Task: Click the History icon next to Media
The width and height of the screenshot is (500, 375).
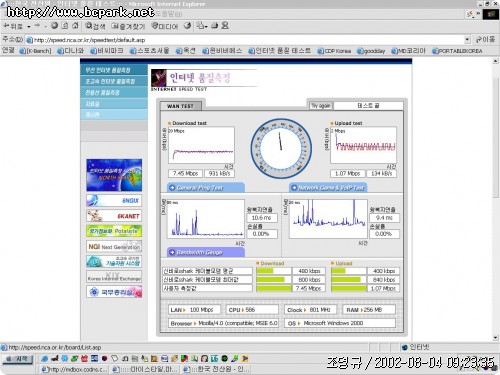Action: 188,26
